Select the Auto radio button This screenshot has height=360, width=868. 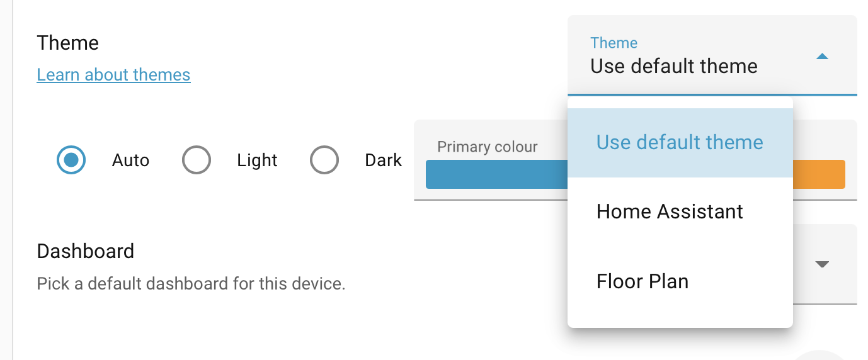click(x=71, y=160)
